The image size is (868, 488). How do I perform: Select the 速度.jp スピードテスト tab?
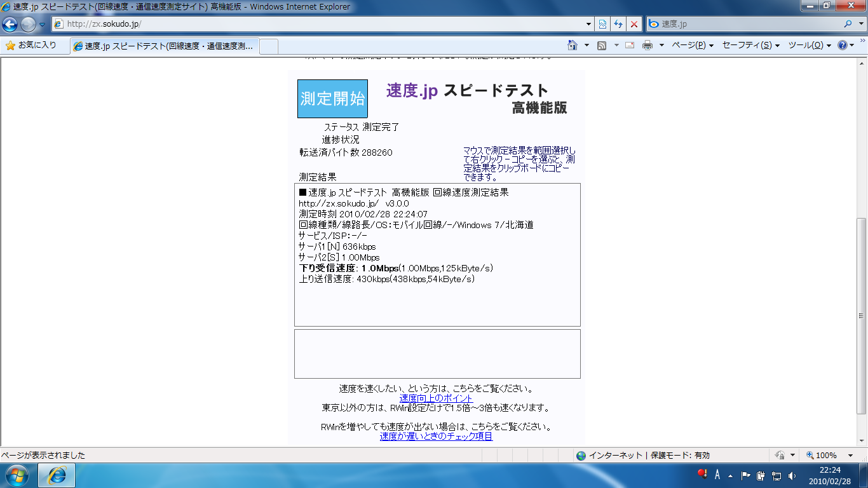tap(164, 46)
